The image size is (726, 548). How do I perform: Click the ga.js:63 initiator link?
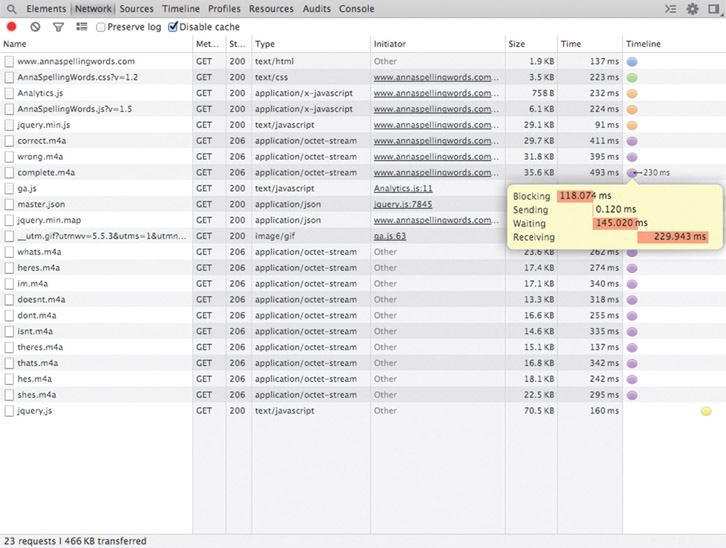point(390,236)
